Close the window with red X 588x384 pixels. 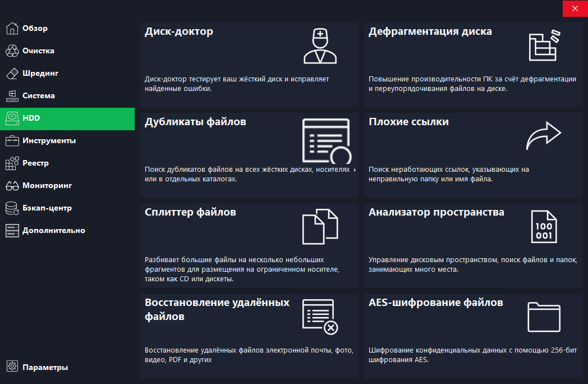click(x=575, y=8)
